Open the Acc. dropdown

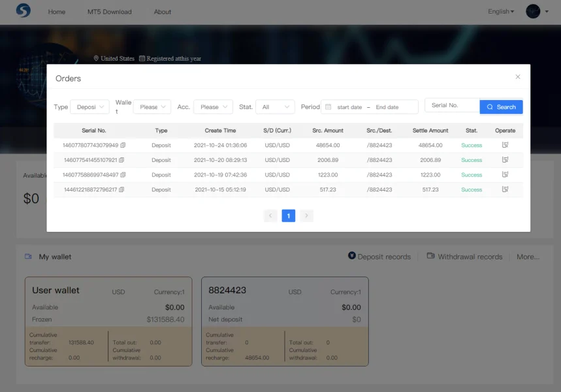(x=213, y=107)
